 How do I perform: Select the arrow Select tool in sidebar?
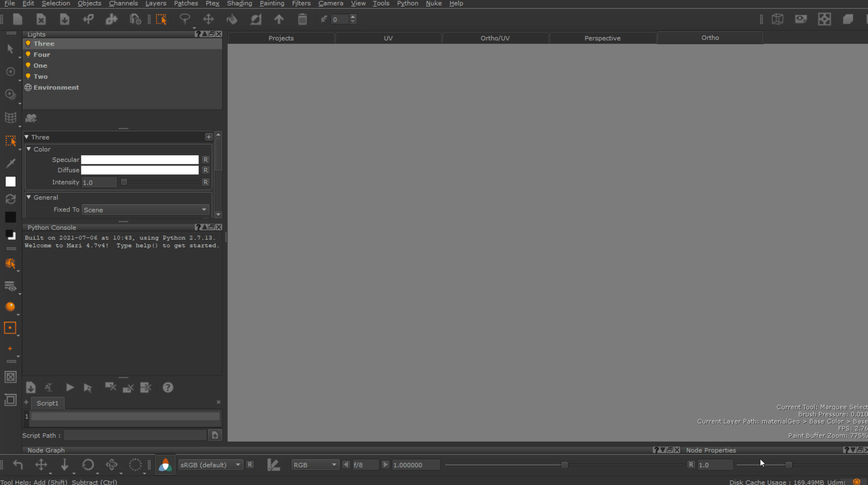[x=10, y=49]
